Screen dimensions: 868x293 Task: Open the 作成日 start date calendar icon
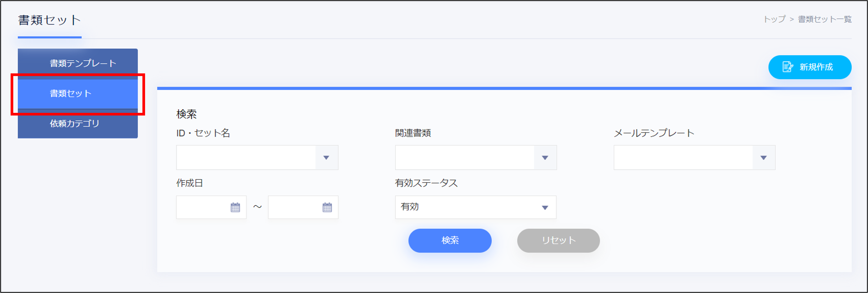tap(235, 207)
